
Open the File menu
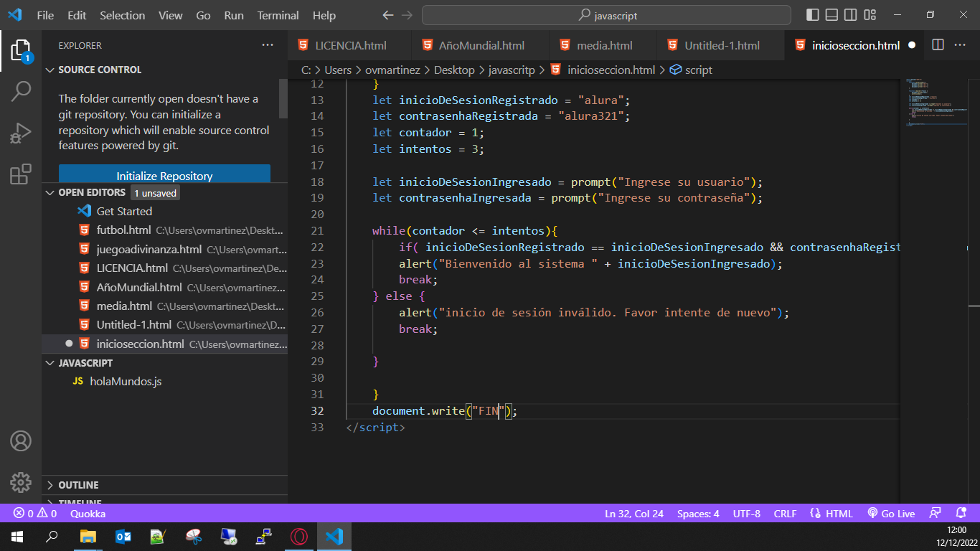[x=45, y=15]
